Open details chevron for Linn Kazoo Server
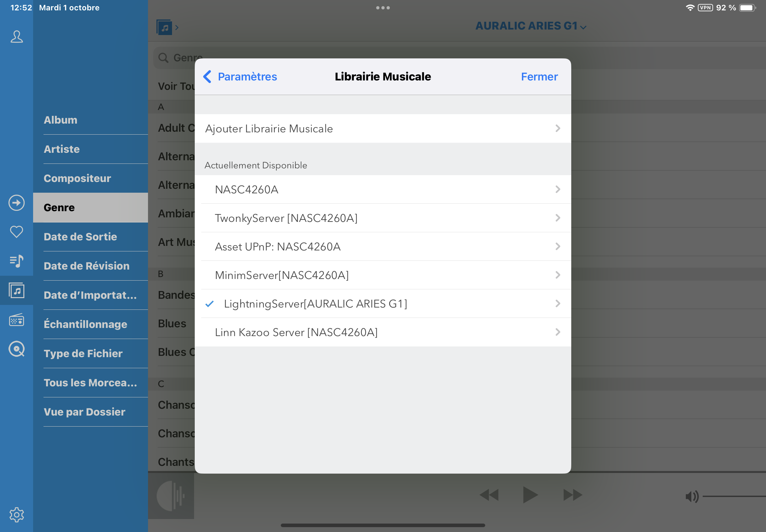 tap(558, 332)
